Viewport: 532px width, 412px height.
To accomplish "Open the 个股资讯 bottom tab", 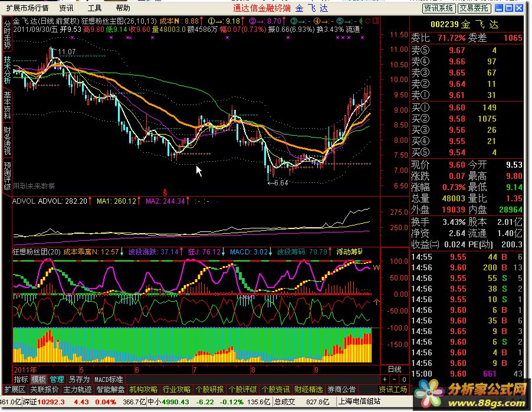I will (275, 389).
